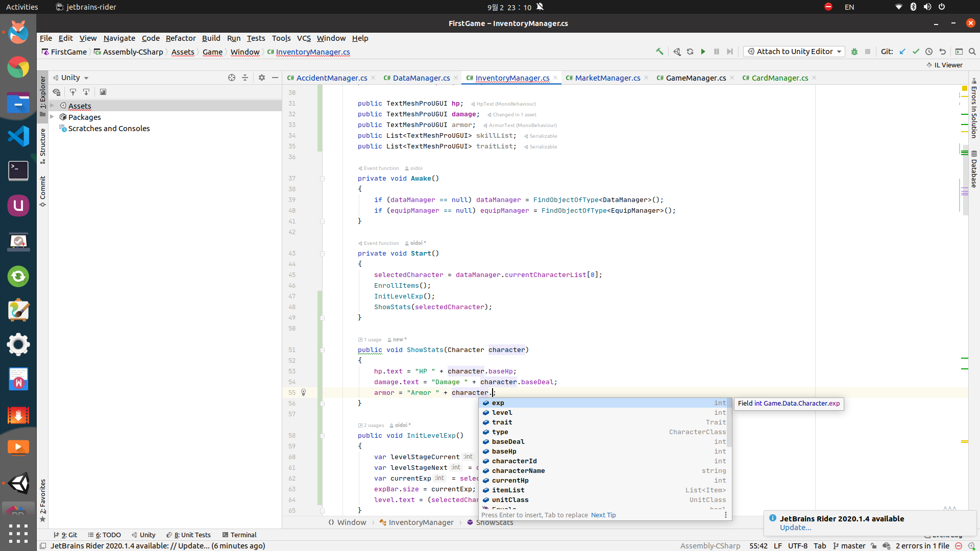Open the 9: Git tool window
The width and height of the screenshot is (980, 551).
pos(65,535)
